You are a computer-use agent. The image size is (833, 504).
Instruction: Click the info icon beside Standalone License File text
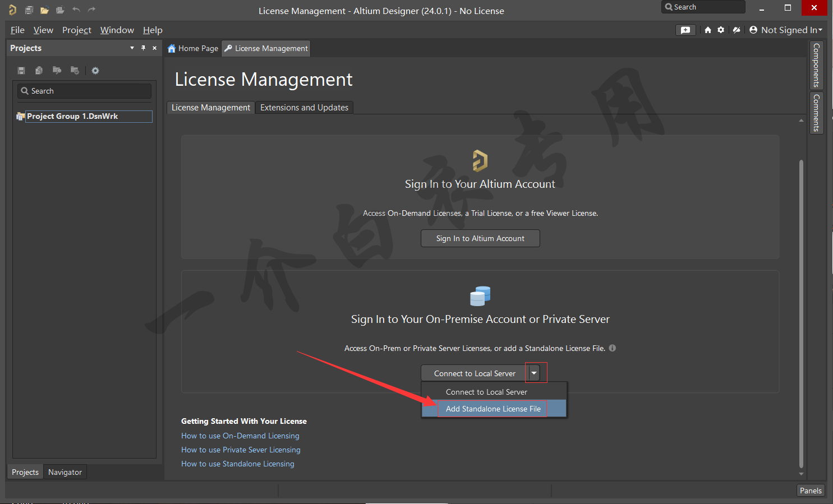(613, 348)
